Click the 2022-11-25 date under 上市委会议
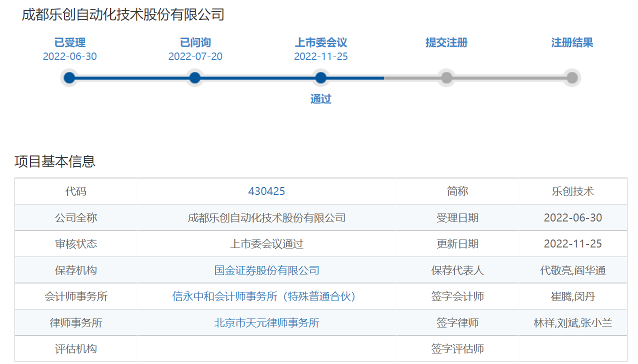The image size is (638, 364). (321, 56)
